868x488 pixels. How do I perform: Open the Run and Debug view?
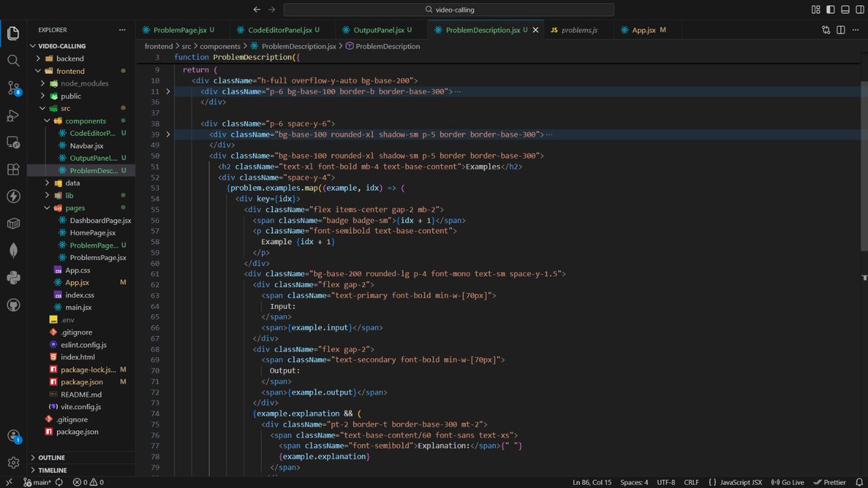pyautogui.click(x=13, y=116)
